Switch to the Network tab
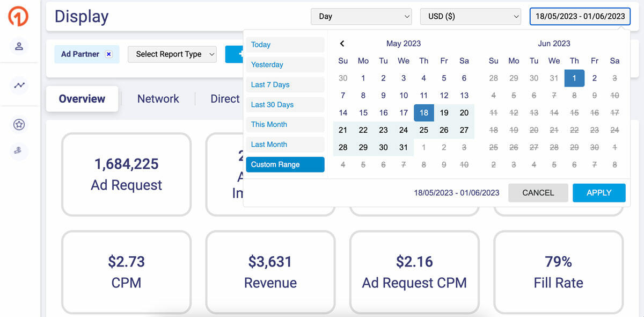 (158, 99)
